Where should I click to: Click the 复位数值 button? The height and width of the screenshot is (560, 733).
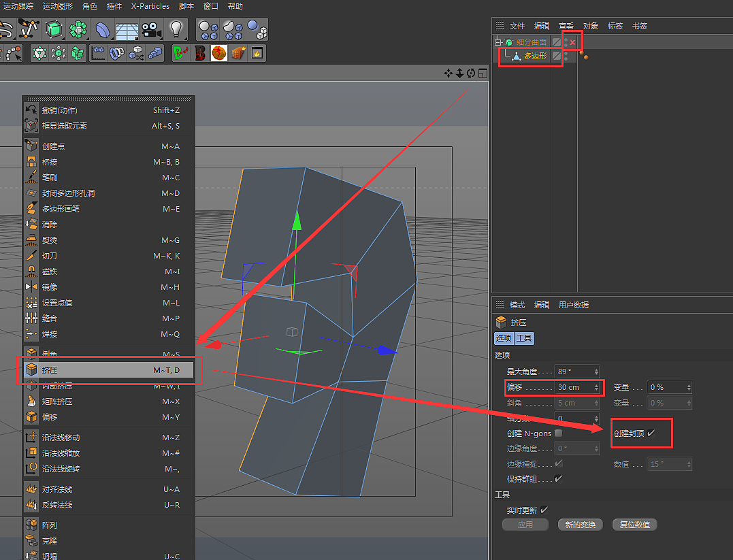point(634,525)
